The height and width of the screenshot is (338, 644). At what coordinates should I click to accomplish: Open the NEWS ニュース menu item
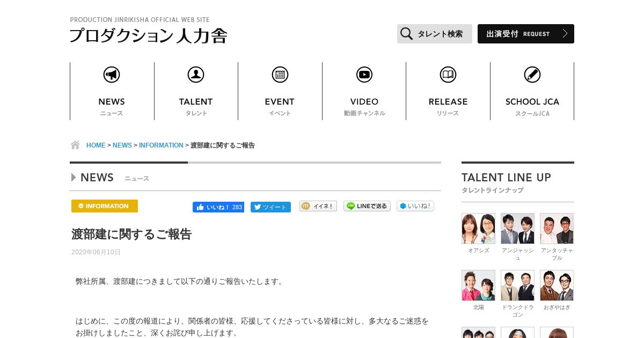(112, 91)
